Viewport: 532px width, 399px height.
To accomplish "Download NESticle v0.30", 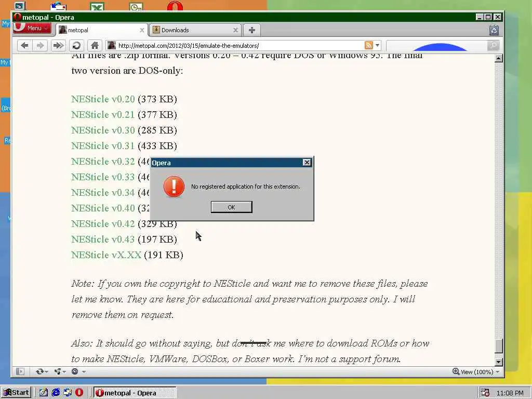I will (103, 130).
